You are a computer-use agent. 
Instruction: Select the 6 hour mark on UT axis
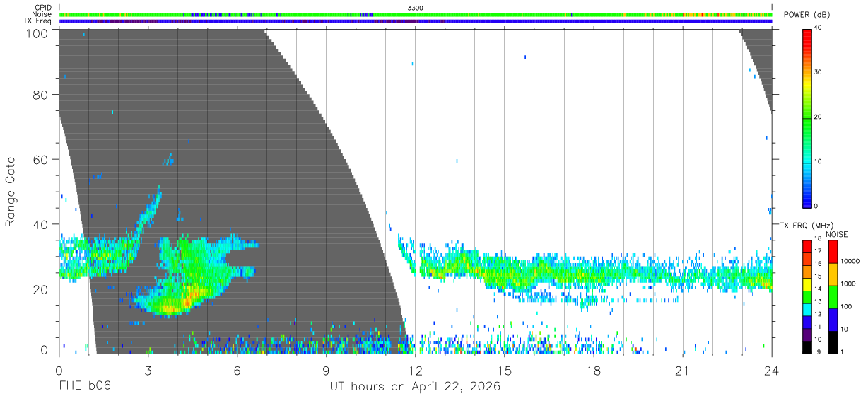click(x=237, y=371)
